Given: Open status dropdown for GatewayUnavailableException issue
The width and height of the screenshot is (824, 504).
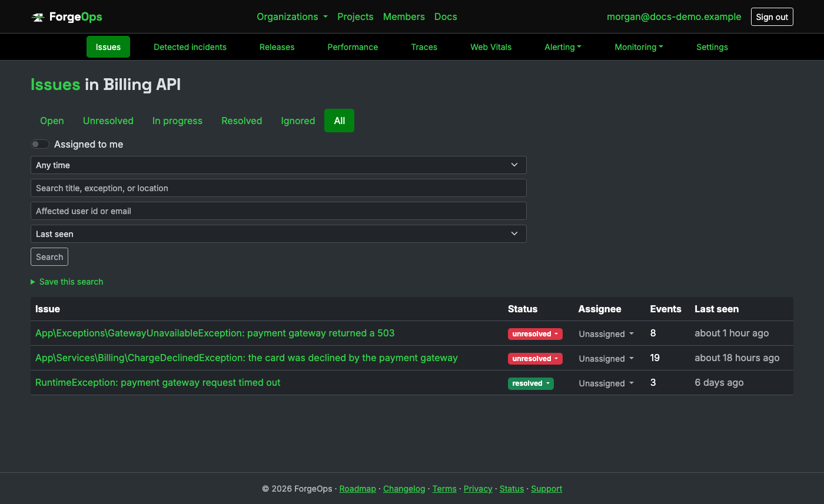Looking at the screenshot, I should coord(535,334).
